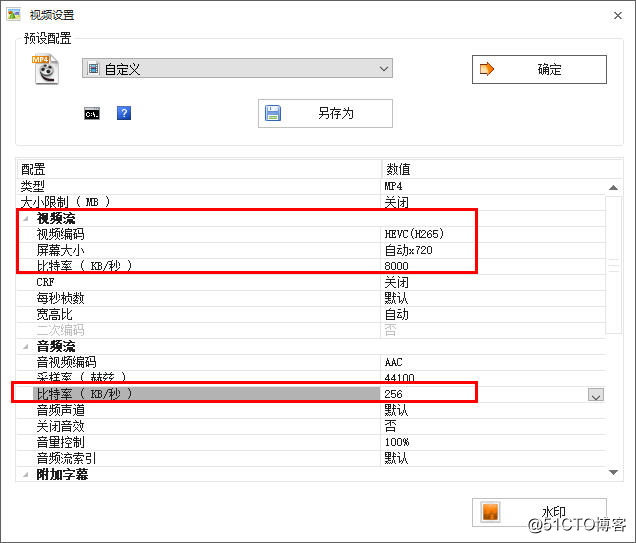636x543 pixels.
Task: Click the 配置 column header
Action: point(199,169)
